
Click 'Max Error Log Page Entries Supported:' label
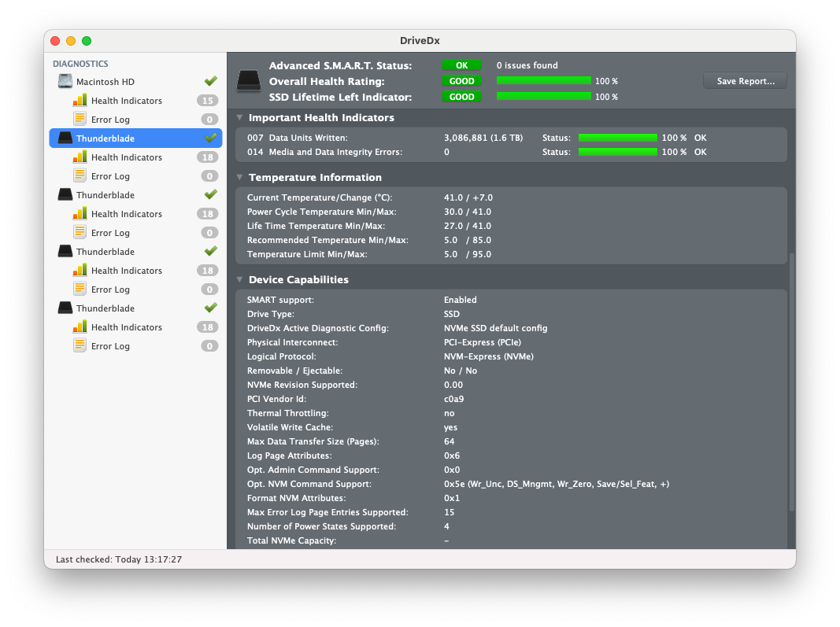point(327,512)
